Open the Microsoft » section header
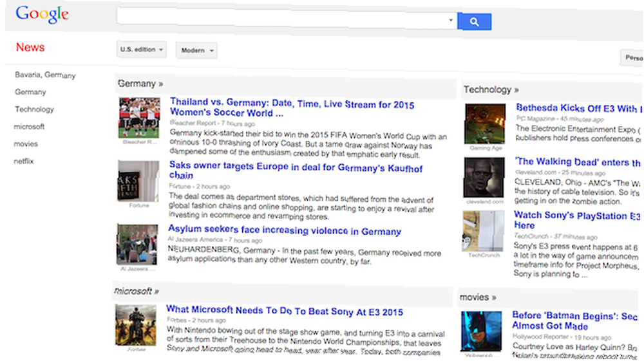 tap(136, 292)
